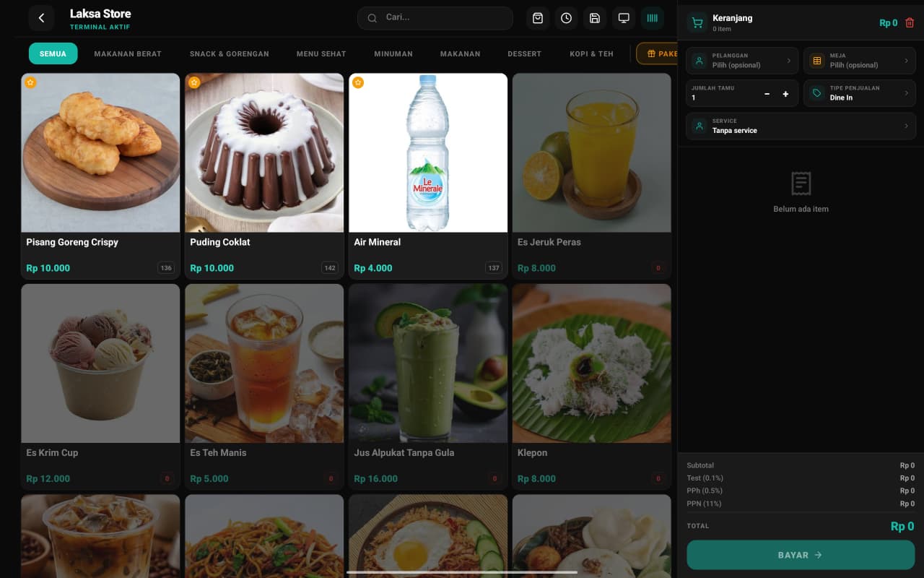Open the clock history icon
This screenshot has width=924, height=578.
566,18
